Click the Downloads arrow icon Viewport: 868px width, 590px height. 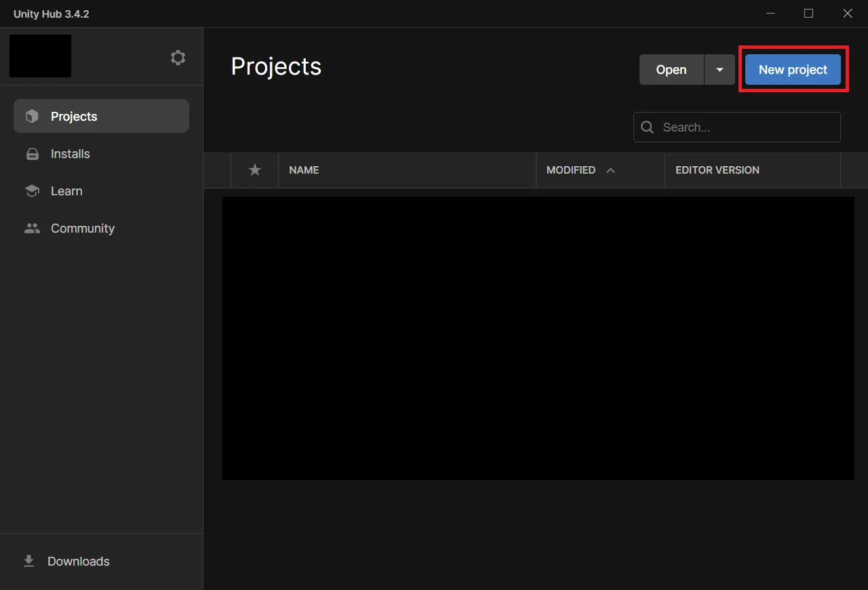(28, 561)
